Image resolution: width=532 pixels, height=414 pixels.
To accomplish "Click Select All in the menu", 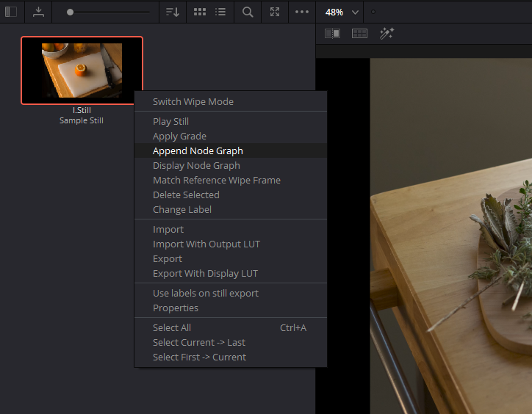I will click(x=172, y=327).
